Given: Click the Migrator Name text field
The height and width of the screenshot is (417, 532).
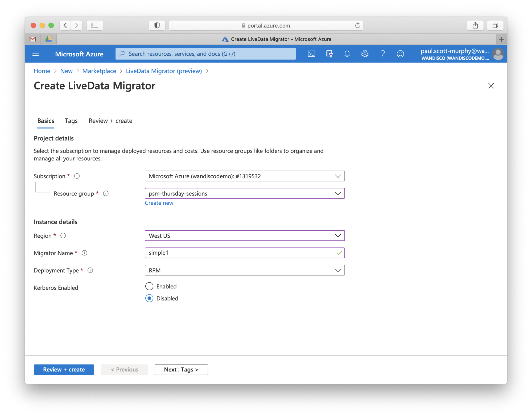Looking at the screenshot, I should point(240,253).
